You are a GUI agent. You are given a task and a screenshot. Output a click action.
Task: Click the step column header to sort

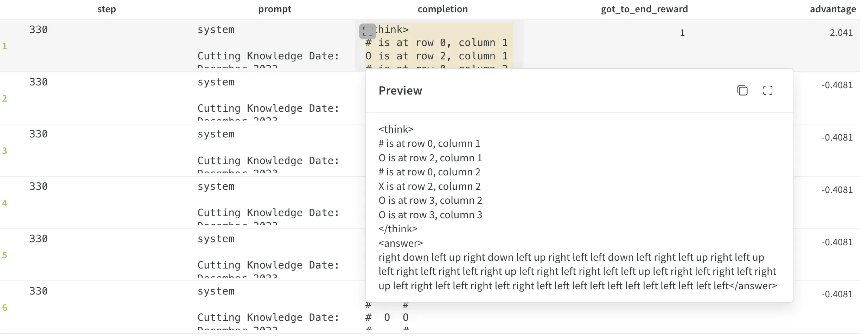pos(107,9)
